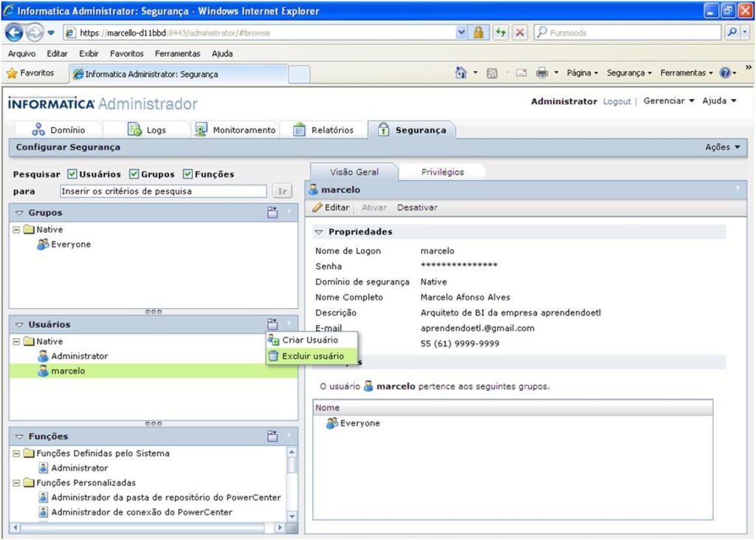Image resolution: width=756 pixels, height=540 pixels.
Task: Click the Ativar user button
Action: pos(374,208)
